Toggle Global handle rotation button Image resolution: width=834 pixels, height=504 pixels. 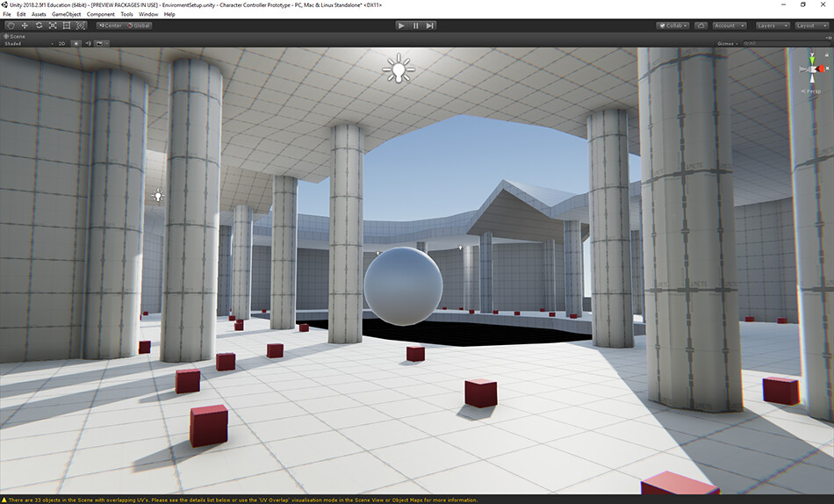(x=139, y=25)
